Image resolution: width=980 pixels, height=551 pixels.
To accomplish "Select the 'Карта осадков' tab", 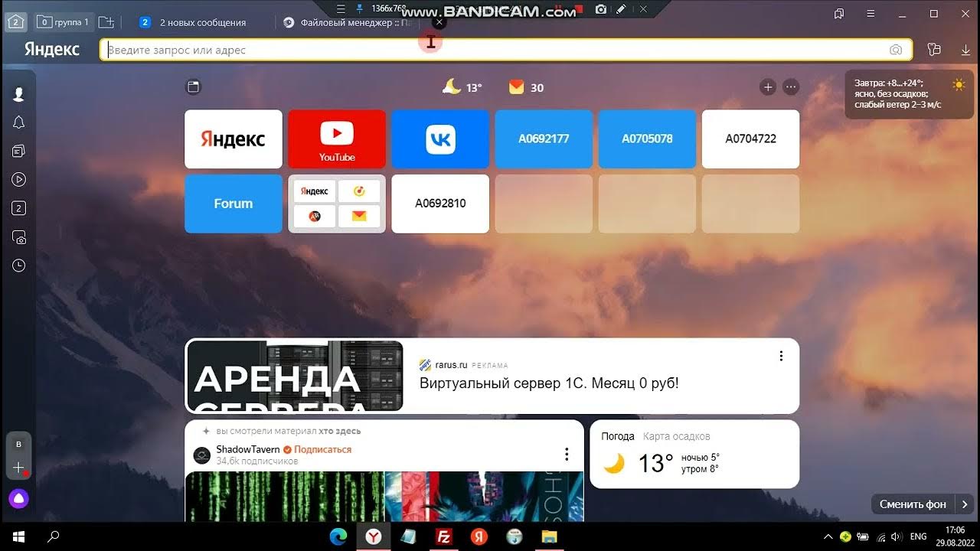I will click(x=677, y=436).
